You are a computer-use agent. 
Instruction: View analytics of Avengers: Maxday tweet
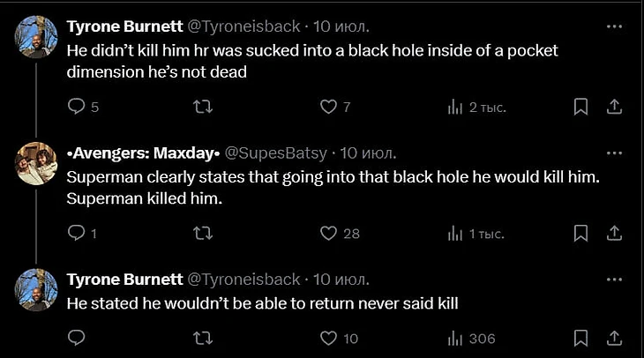point(456,234)
